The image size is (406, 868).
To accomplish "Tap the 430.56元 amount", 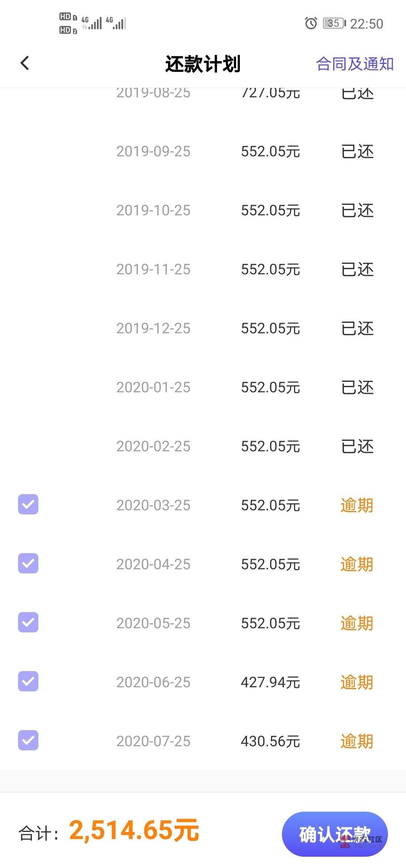I will click(x=270, y=741).
